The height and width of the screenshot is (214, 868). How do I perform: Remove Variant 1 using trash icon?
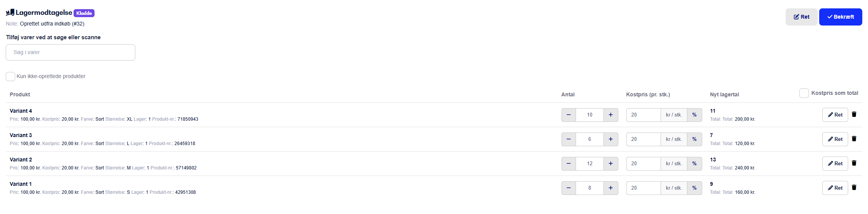click(x=854, y=187)
